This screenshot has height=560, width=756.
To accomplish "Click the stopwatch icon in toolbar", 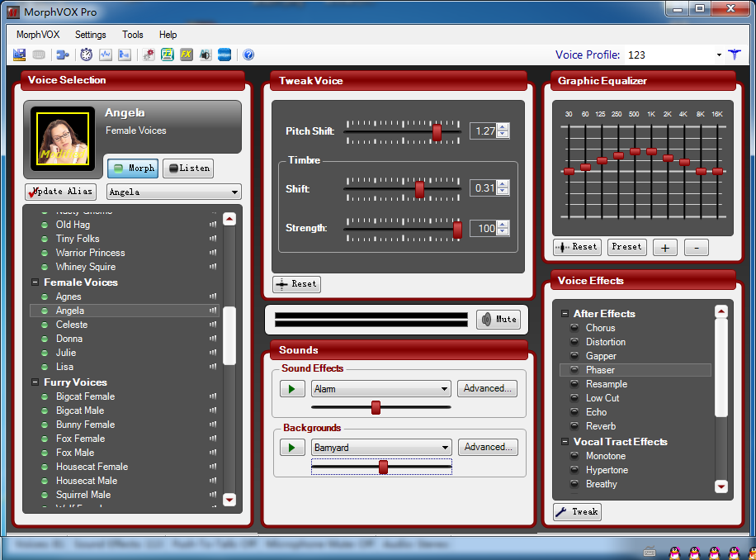I will [x=87, y=55].
